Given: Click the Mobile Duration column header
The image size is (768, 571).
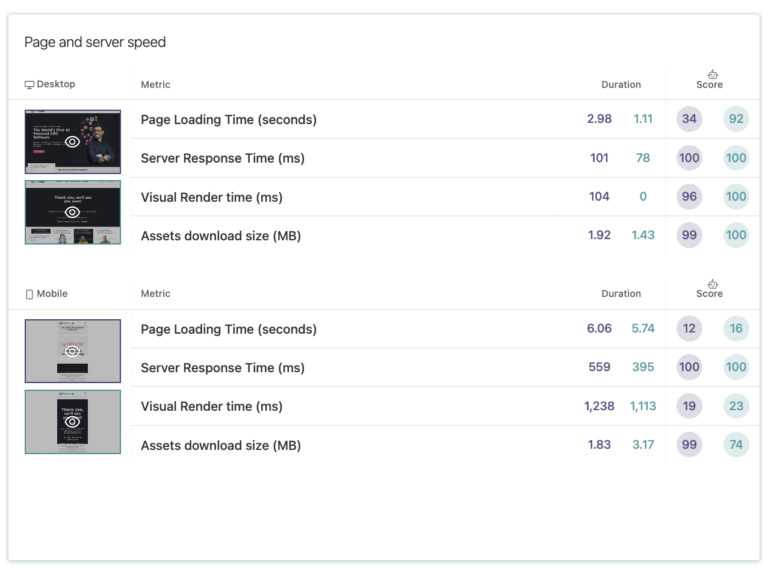Looking at the screenshot, I should (x=621, y=294).
